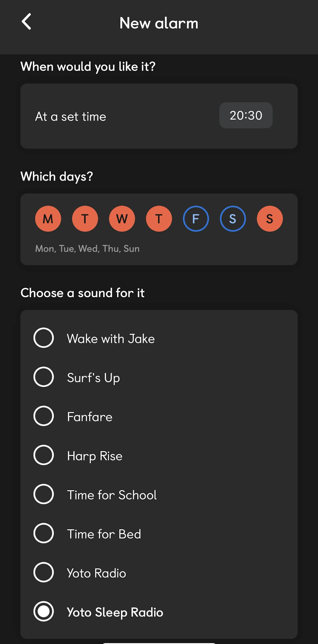
Task: Deselect Tuesday day circle
Action: [x=85, y=218]
